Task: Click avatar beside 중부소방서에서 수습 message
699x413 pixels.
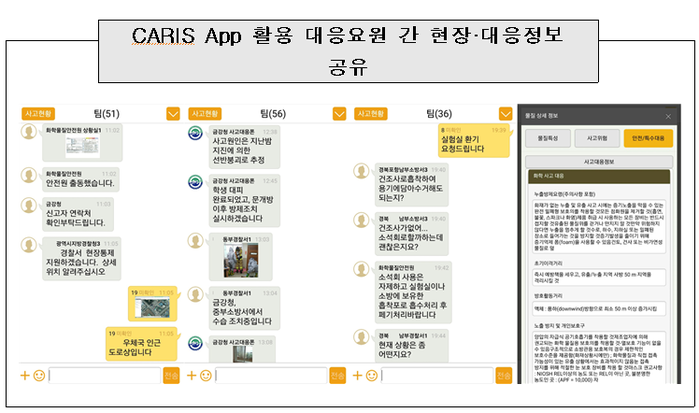Action: 195,294
